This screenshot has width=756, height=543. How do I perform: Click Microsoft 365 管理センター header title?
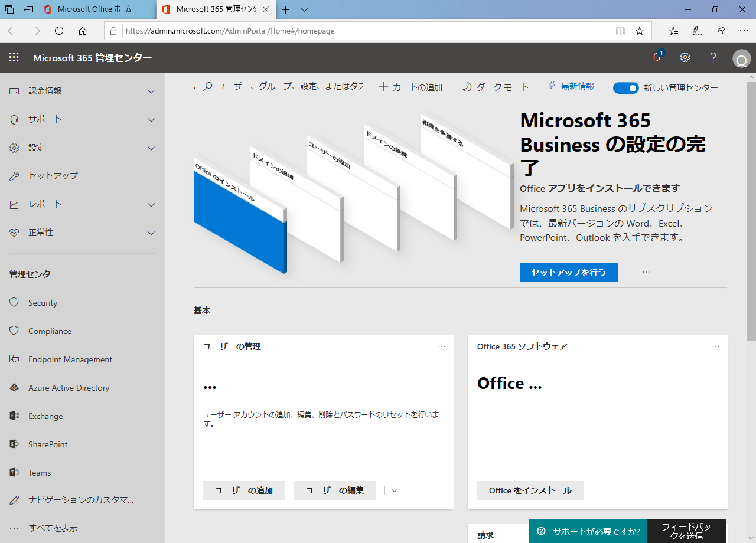coord(92,58)
